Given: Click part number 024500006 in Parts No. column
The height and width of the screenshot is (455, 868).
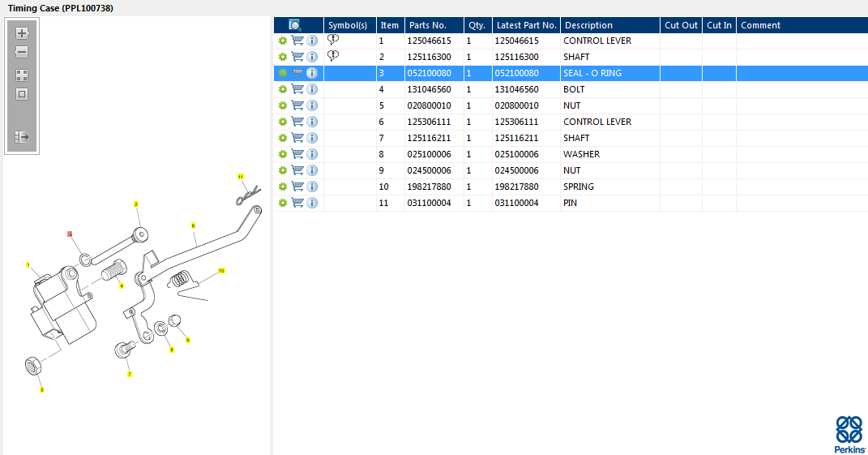Looking at the screenshot, I should [x=429, y=170].
